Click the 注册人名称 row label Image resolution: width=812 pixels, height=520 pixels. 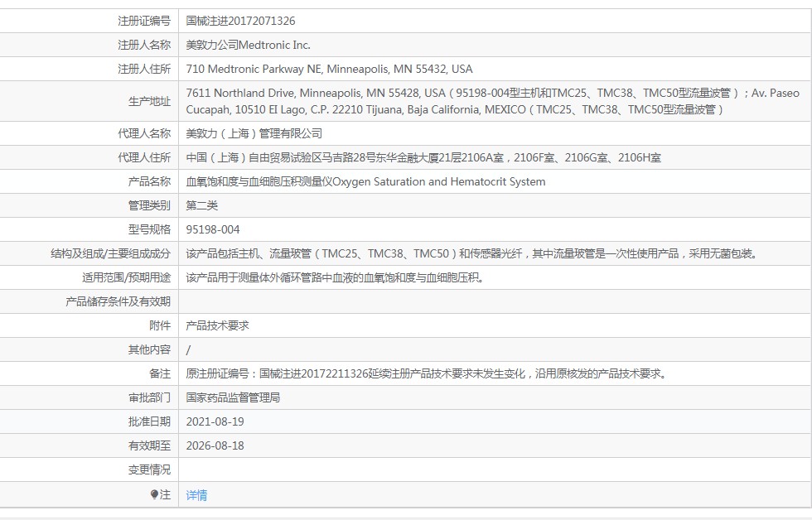144,45
